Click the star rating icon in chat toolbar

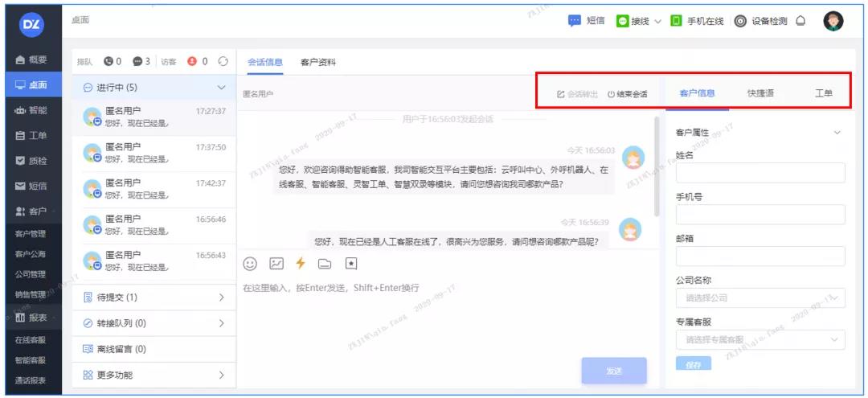350,263
